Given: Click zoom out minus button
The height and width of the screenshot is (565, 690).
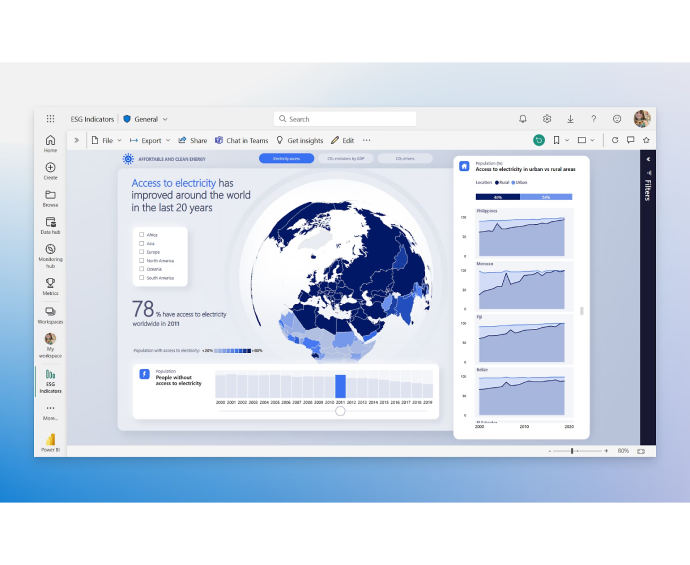Looking at the screenshot, I should tap(550, 451).
